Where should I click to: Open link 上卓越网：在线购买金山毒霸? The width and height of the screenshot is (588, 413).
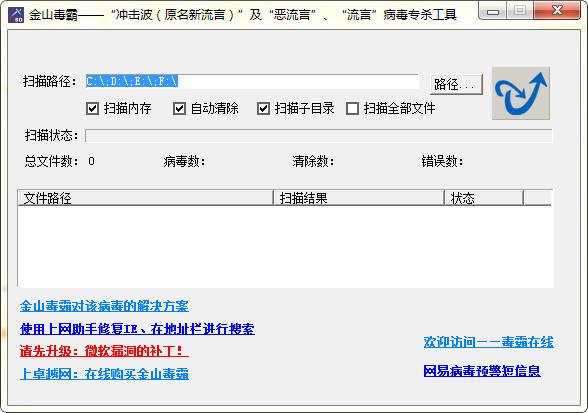(104, 374)
